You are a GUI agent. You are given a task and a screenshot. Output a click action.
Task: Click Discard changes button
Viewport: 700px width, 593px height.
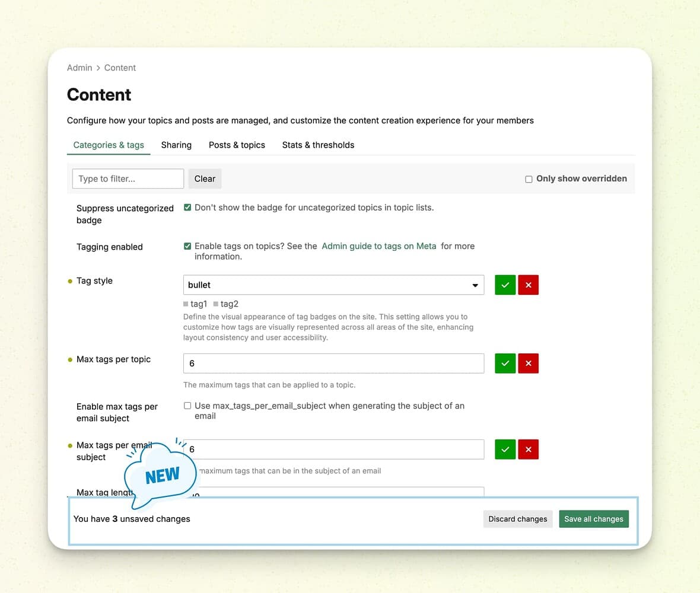pos(517,519)
